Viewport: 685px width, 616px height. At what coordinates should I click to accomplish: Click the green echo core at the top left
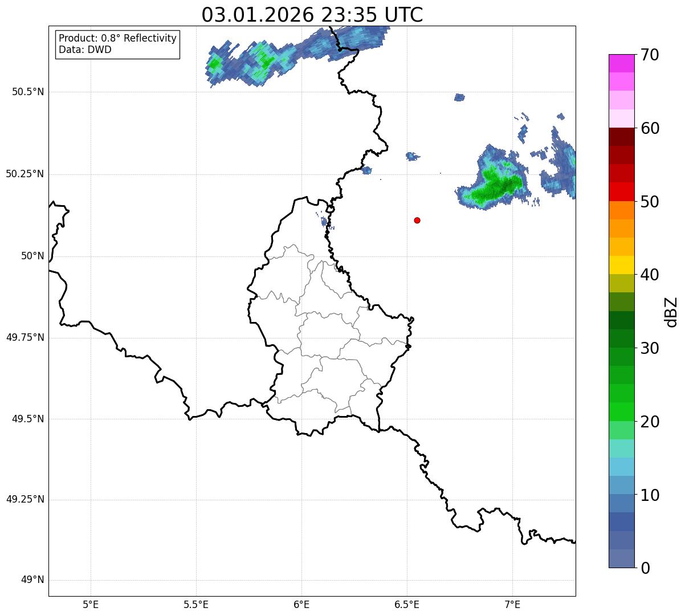tap(215, 65)
